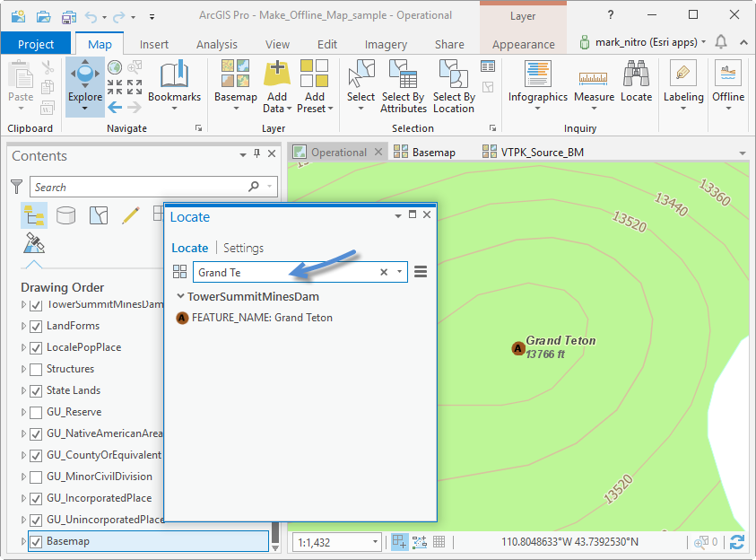Click the Add Preset icon
The width and height of the screenshot is (756, 560).
pos(314,73)
